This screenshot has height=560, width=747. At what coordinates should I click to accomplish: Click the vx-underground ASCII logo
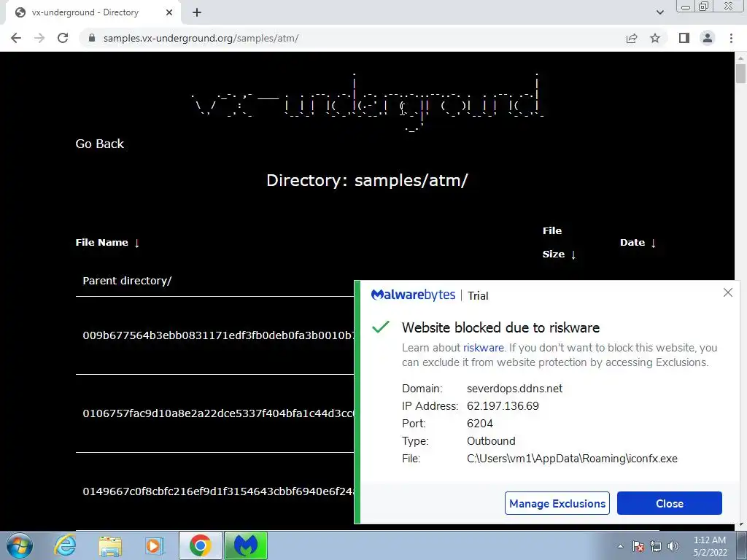pos(368,102)
